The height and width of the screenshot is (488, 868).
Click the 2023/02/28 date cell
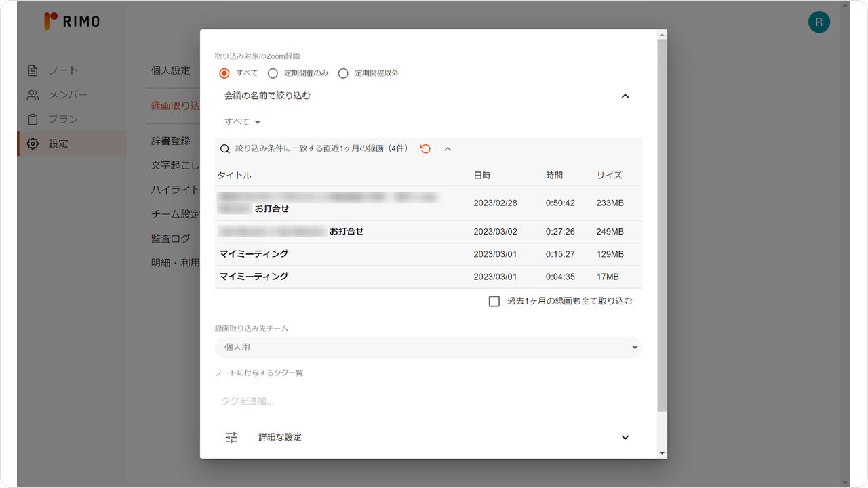click(x=495, y=203)
